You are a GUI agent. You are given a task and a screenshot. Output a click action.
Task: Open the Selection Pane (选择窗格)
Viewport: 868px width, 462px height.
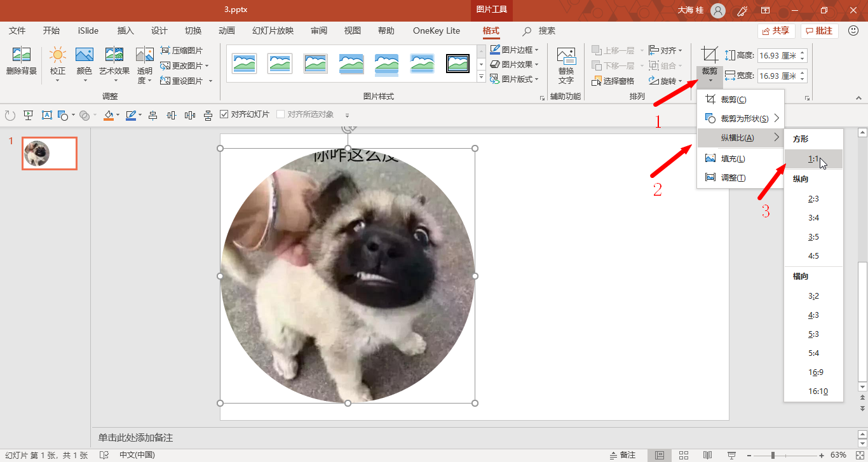pyautogui.click(x=613, y=81)
